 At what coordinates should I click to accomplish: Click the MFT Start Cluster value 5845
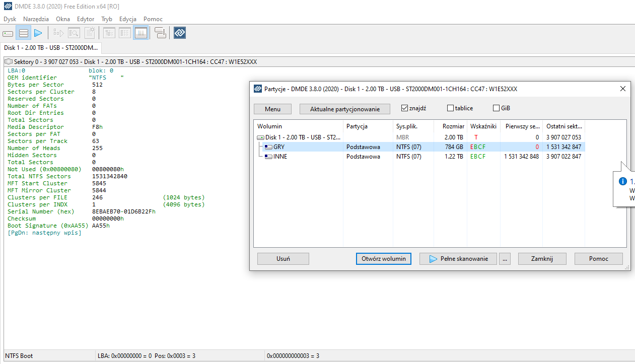99,183
